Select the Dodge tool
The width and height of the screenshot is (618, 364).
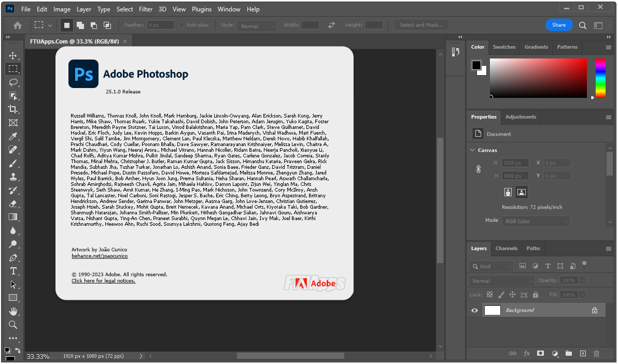[13, 244]
